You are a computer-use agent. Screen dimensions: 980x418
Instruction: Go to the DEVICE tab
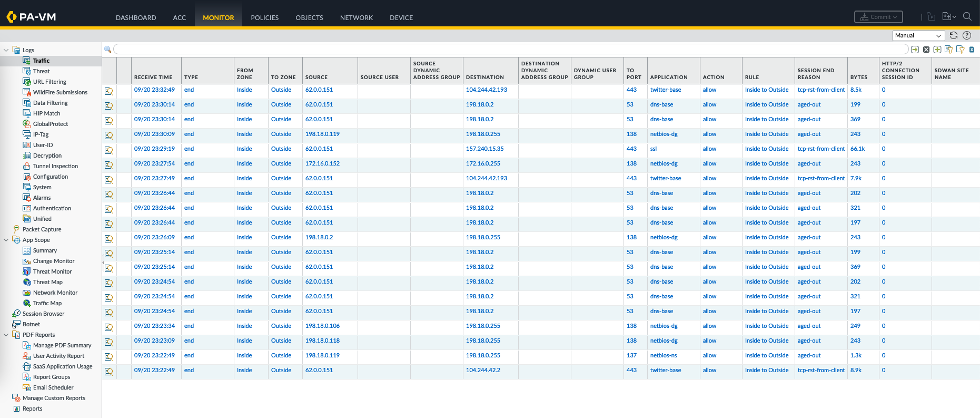tap(401, 17)
